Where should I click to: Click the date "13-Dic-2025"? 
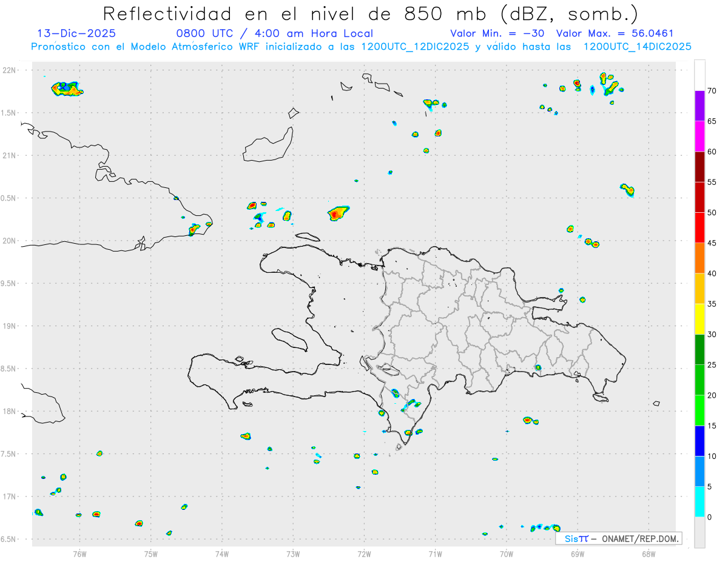click(x=76, y=33)
